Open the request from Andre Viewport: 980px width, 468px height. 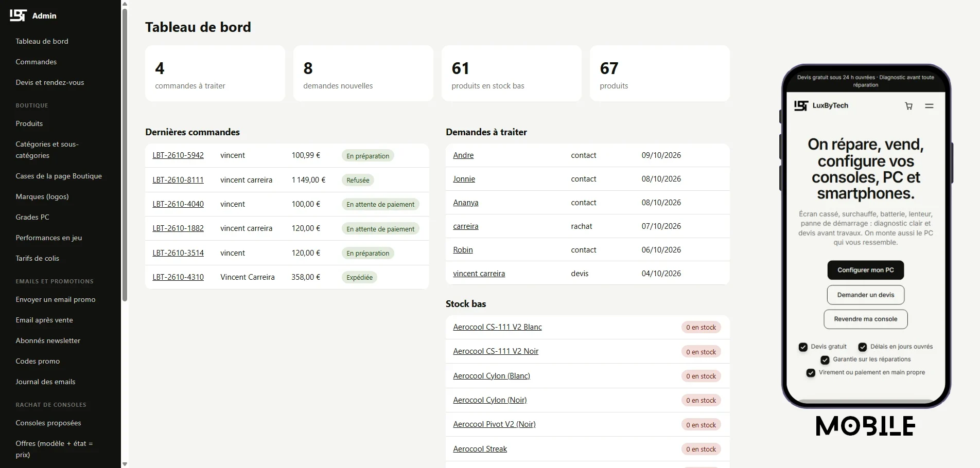point(463,155)
